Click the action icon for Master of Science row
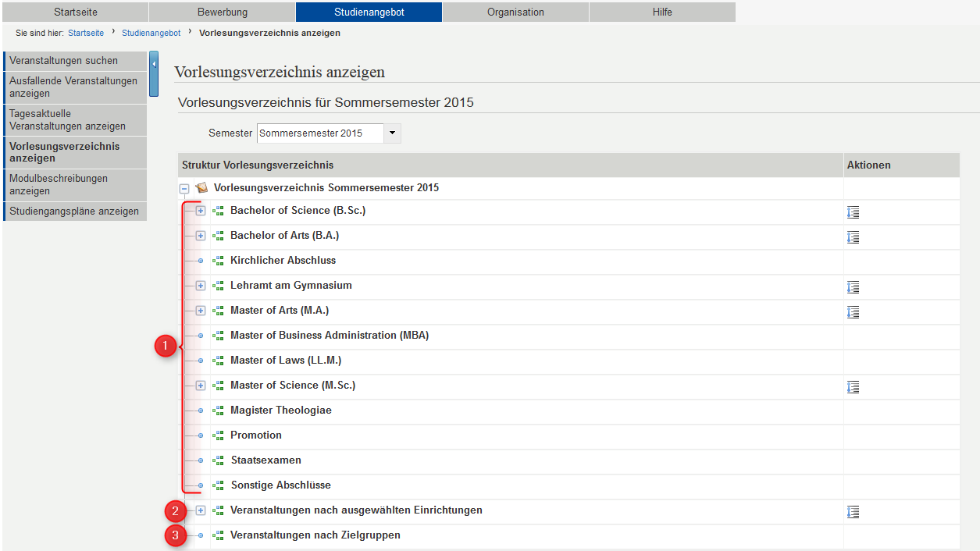The width and height of the screenshot is (980, 551). (x=853, y=387)
